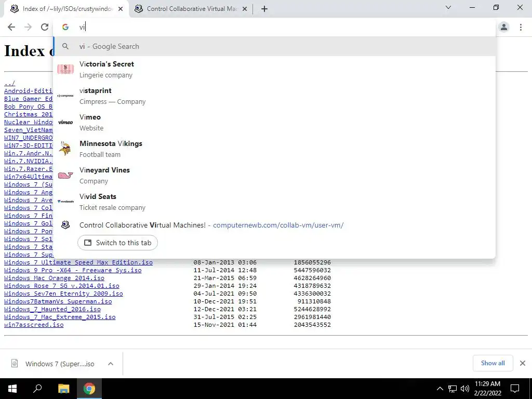This screenshot has height=399, width=532.
Task: Open the notification center icon
Action: click(515, 389)
